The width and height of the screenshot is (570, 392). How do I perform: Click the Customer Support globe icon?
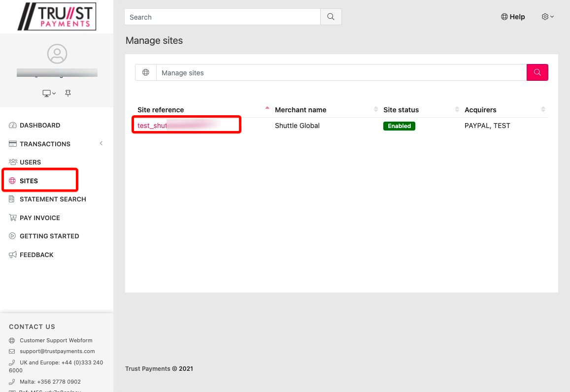(x=12, y=340)
